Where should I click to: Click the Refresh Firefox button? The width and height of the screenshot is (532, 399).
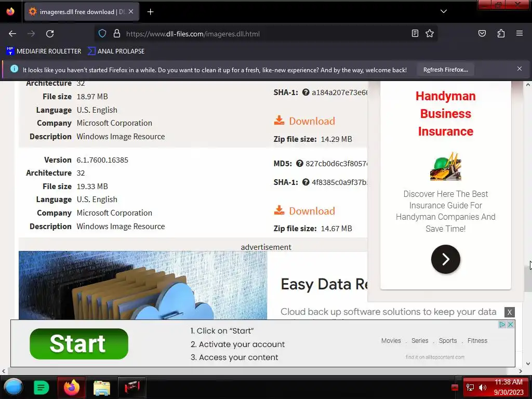(x=445, y=70)
